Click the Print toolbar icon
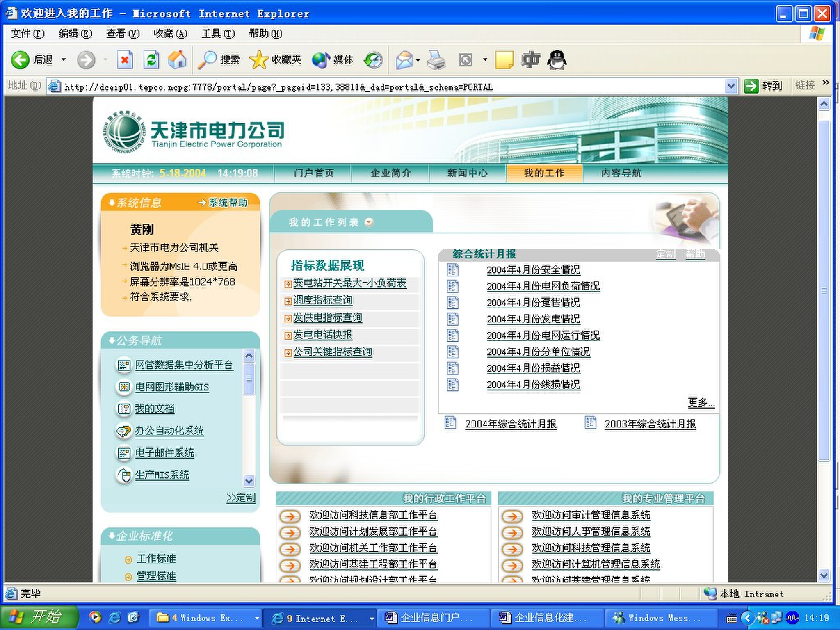 tap(436, 60)
